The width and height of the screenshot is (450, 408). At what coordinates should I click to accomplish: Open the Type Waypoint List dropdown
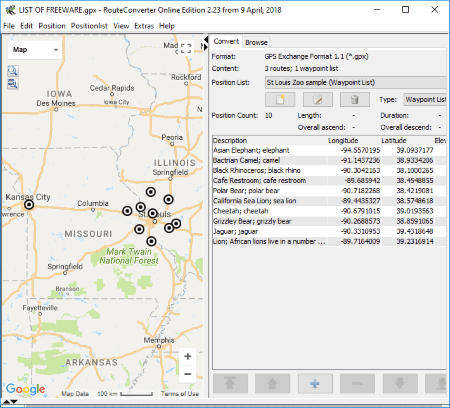coord(425,99)
